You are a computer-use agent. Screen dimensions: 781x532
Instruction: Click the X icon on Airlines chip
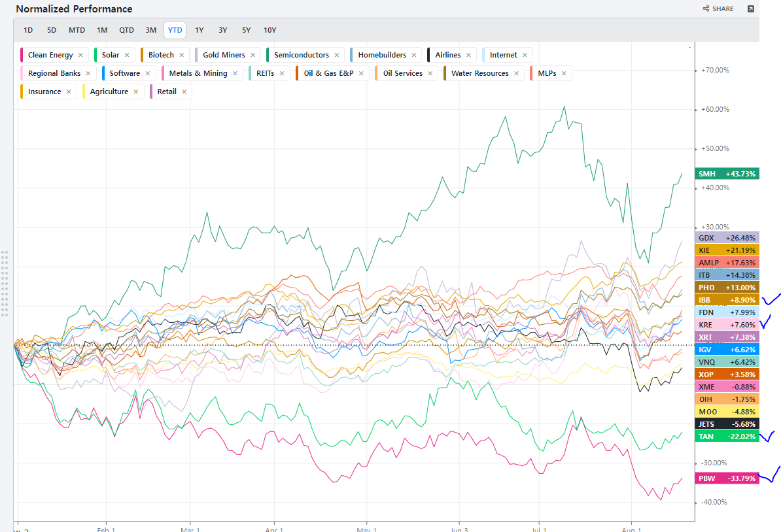469,56
